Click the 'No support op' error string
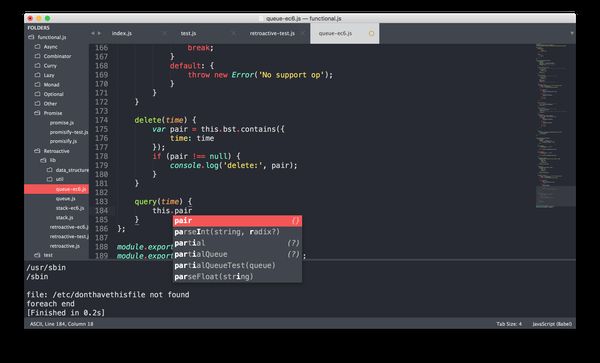The height and width of the screenshot is (363, 600). [293, 75]
